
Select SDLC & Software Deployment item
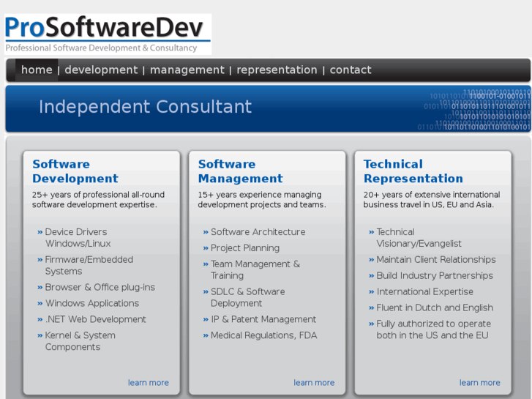pos(248,297)
